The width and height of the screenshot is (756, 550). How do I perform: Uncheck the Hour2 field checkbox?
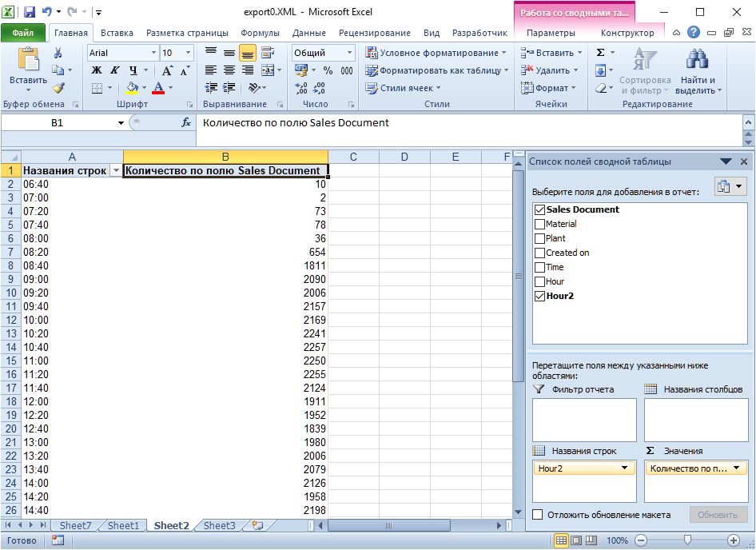[x=540, y=297]
